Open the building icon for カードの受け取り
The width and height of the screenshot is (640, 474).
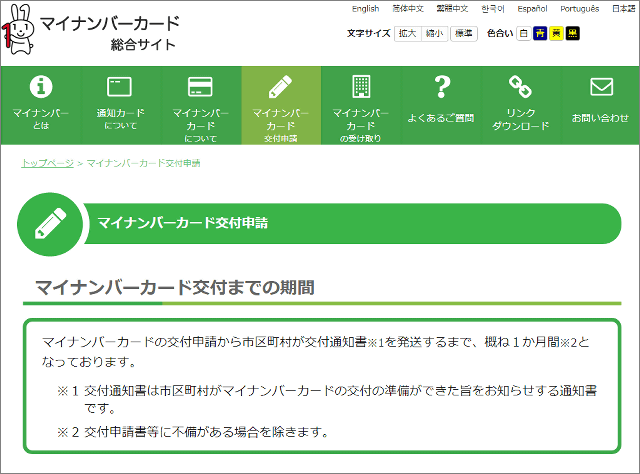(361, 86)
